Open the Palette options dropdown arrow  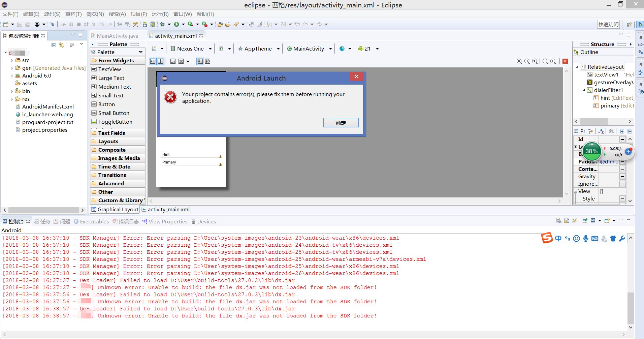pyautogui.click(x=141, y=52)
